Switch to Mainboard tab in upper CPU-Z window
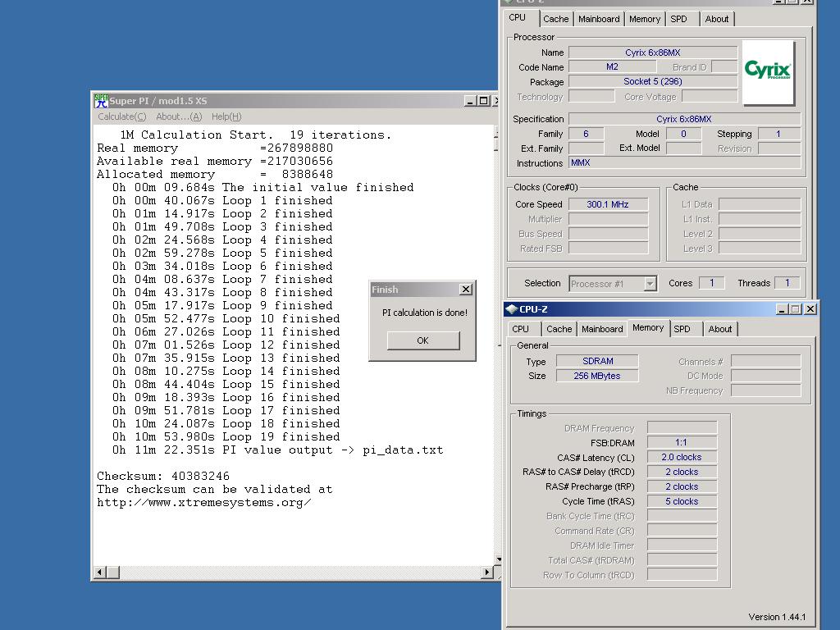840x630 pixels. (x=599, y=19)
